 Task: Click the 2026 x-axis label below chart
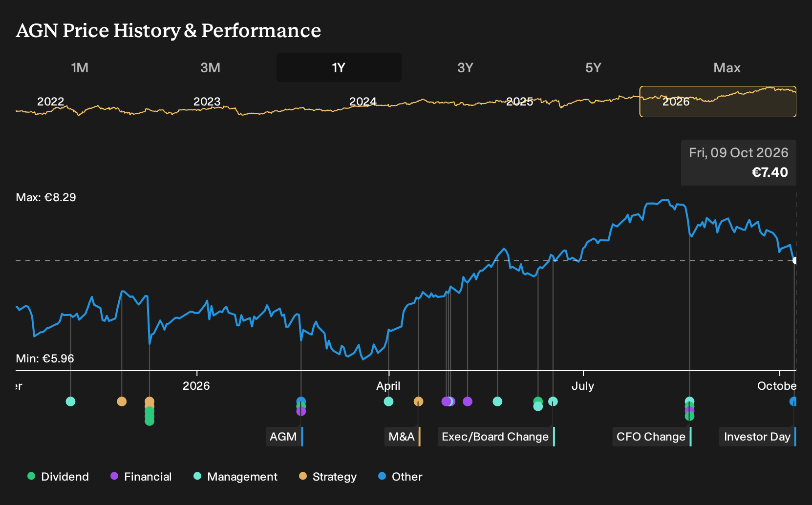point(196,386)
